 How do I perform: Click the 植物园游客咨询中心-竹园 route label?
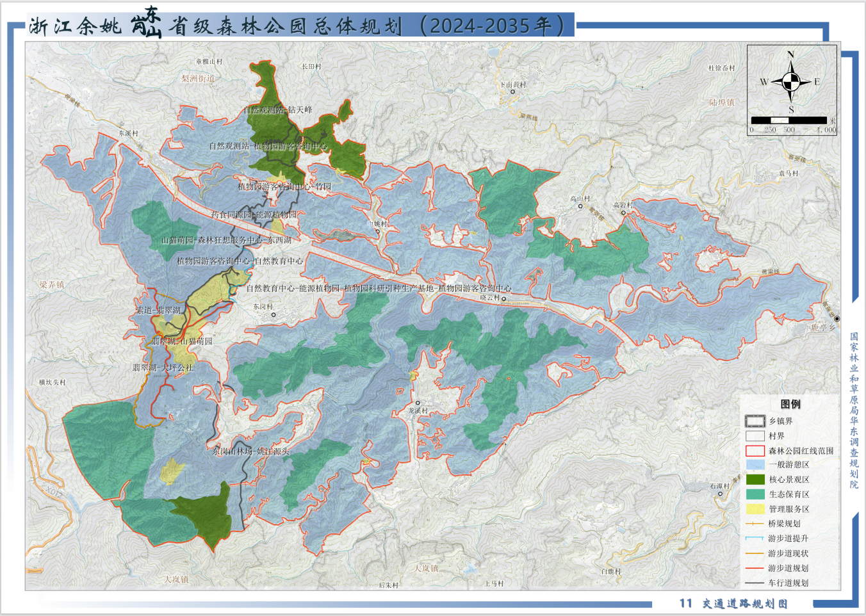pyautogui.click(x=284, y=187)
